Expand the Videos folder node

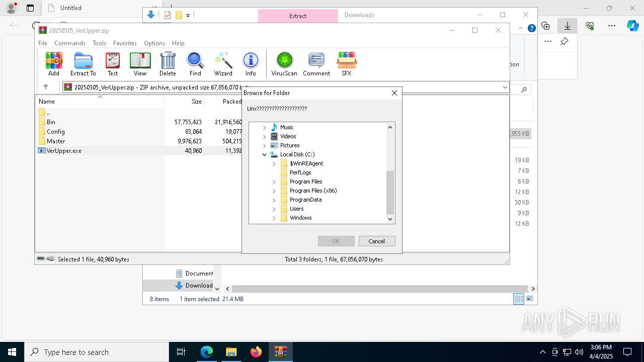[265, 136]
